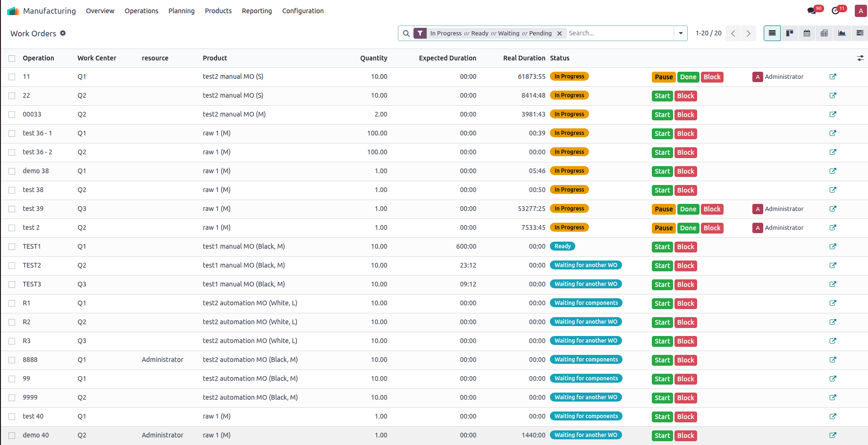Click in the Search input field
868x445 pixels.
[618, 33]
